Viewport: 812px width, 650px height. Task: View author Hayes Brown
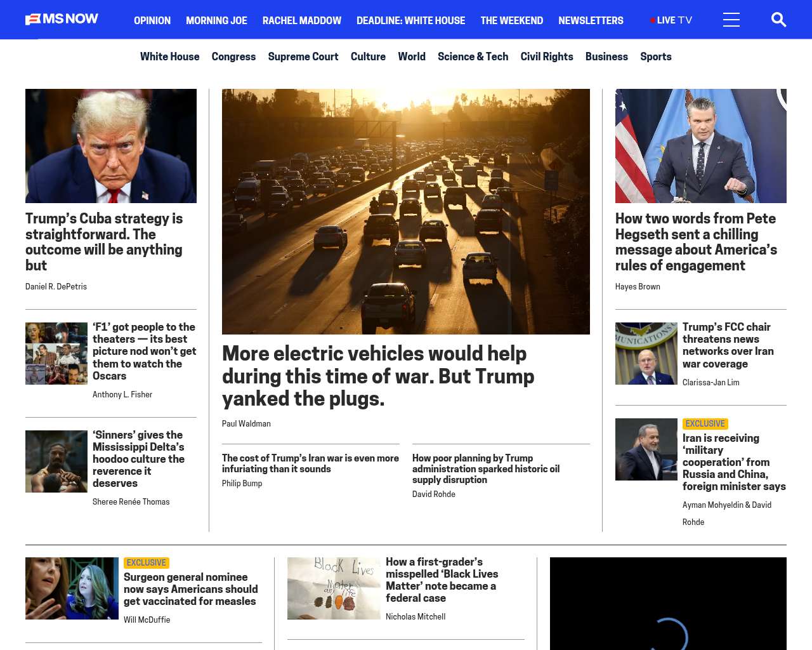[638, 287]
